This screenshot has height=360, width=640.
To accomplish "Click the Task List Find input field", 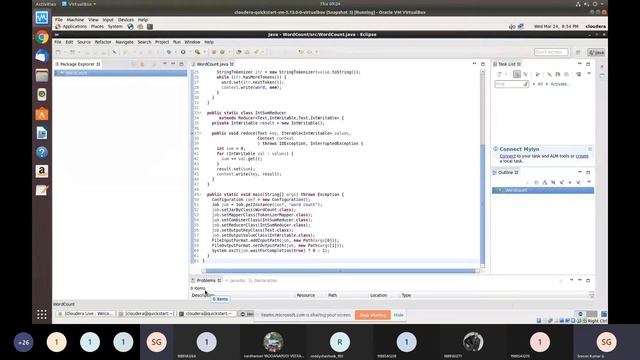I will tap(512, 84).
